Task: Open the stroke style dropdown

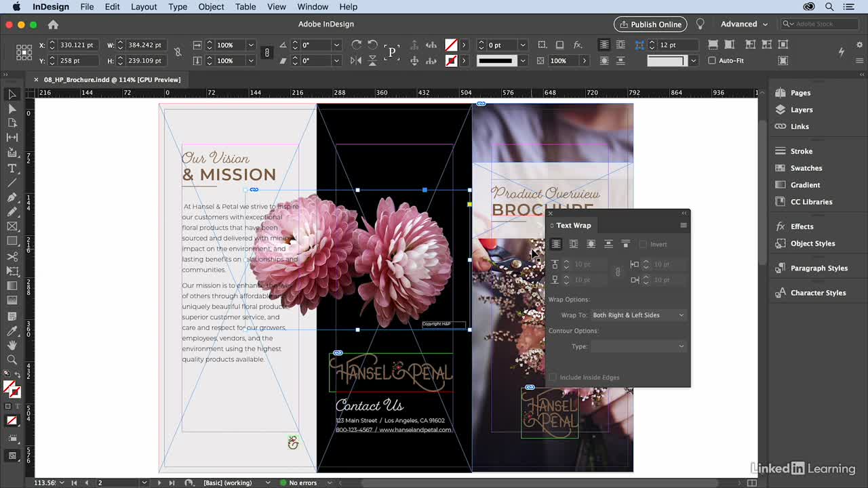Action: coord(522,60)
